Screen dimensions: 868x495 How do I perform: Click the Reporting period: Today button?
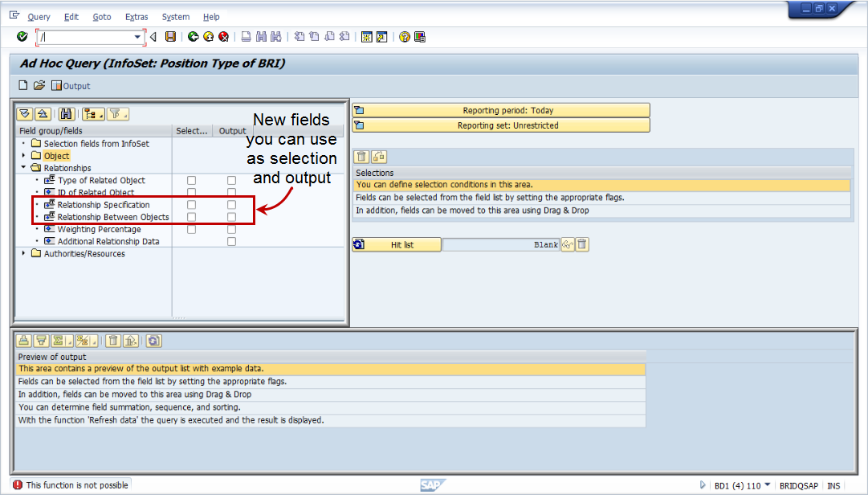click(501, 110)
